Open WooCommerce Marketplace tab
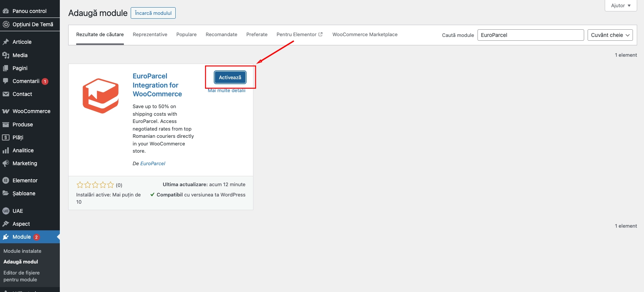The width and height of the screenshot is (644, 292). [x=365, y=35]
